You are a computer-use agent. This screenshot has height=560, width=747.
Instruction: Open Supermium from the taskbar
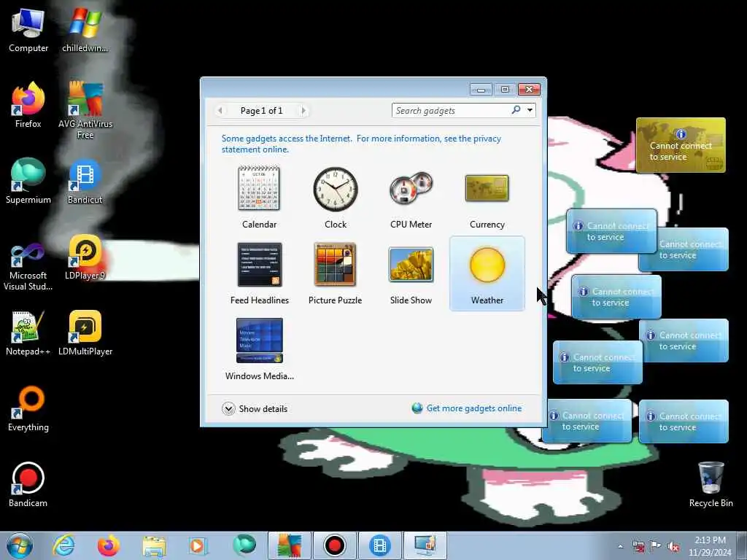pyautogui.click(x=244, y=545)
